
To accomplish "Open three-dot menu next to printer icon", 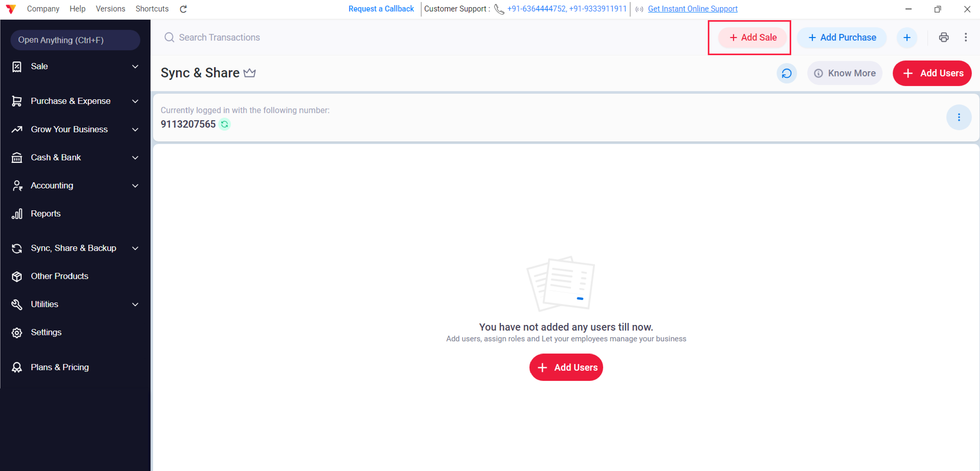I will pyautogui.click(x=965, y=37).
